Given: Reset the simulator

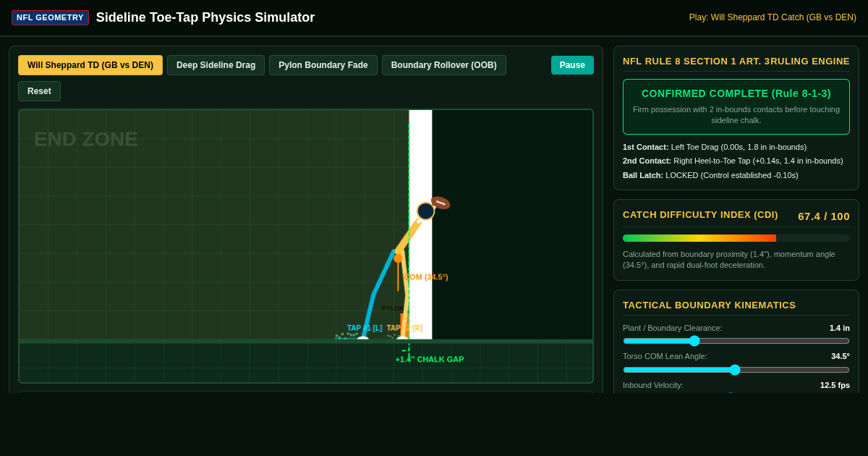Looking at the screenshot, I should [x=39, y=91].
